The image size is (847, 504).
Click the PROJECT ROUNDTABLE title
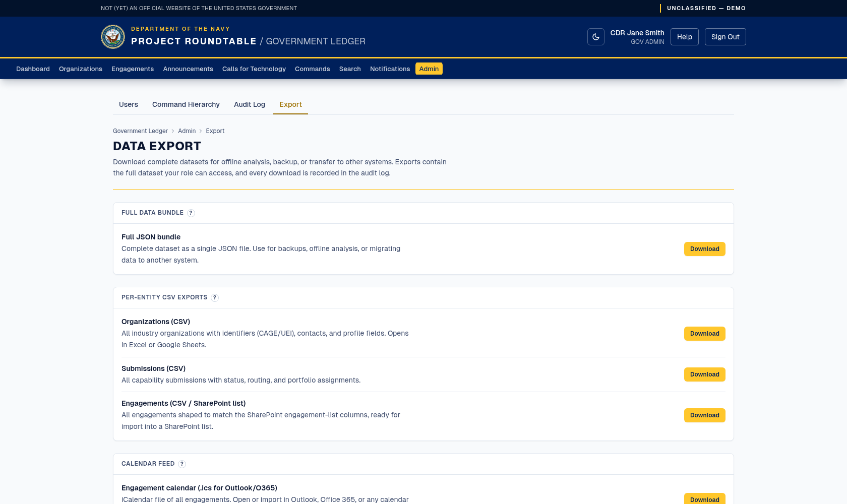point(194,41)
